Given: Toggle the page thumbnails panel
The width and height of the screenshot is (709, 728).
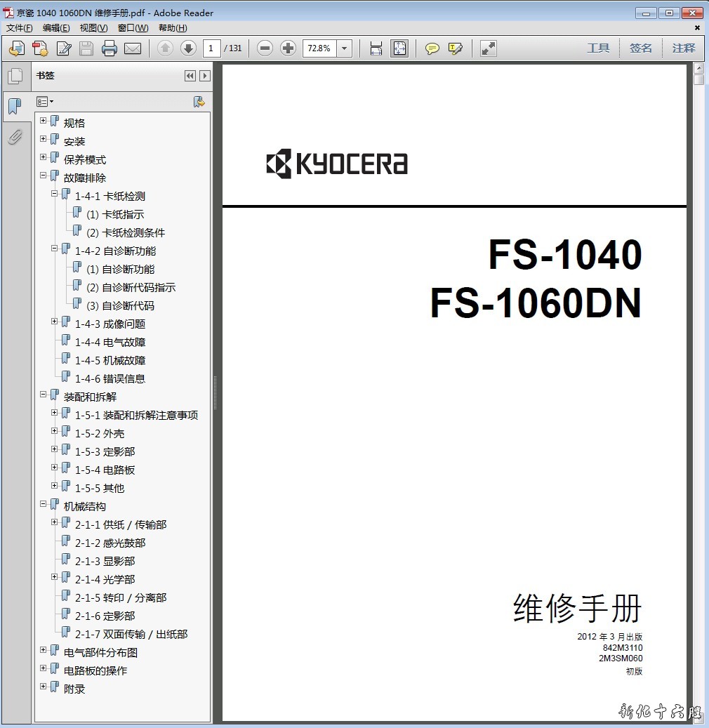Looking at the screenshot, I should click(15, 77).
